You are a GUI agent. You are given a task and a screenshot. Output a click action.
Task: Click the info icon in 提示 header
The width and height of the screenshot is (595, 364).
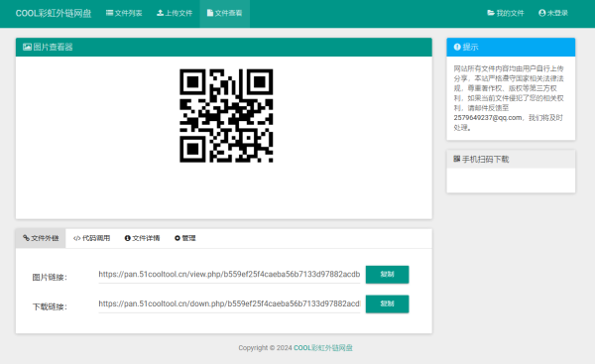[x=457, y=47]
